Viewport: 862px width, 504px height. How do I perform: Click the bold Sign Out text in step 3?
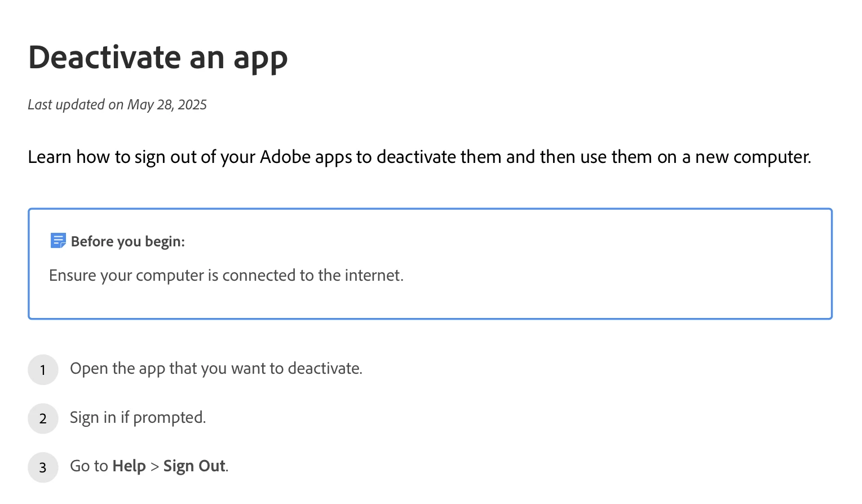tap(194, 466)
